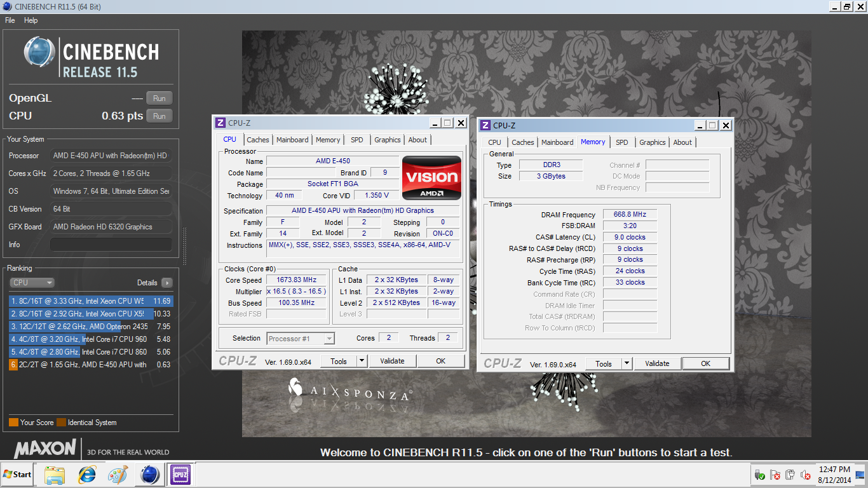Screen dimensions: 868x488
Task: Switch to CPU-Z taskbar icon
Action: pyautogui.click(x=180, y=475)
